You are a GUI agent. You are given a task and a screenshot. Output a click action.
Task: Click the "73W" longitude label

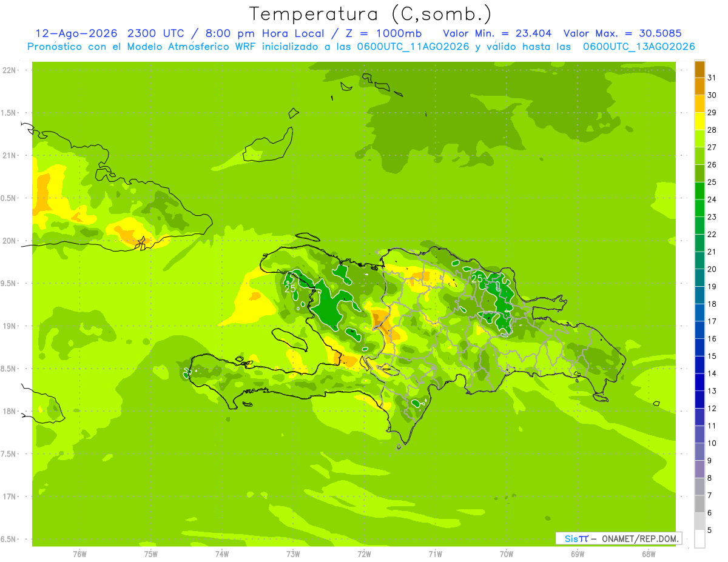[x=293, y=554]
